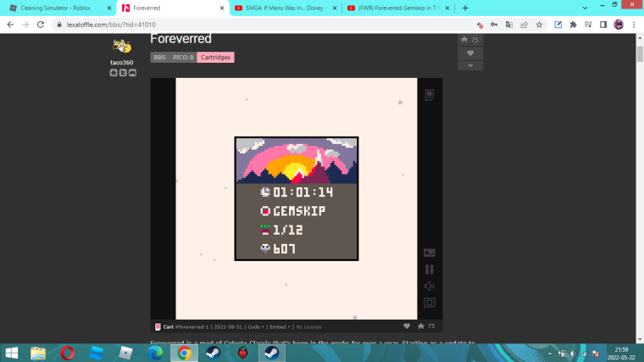Open the network signal tray icon
This screenshot has width=644, height=362.
point(584,354)
